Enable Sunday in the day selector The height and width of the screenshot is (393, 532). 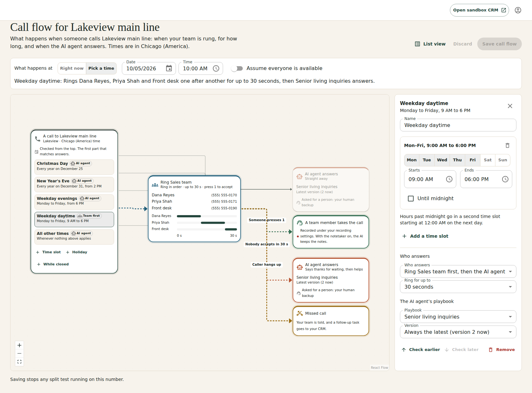[x=503, y=160]
